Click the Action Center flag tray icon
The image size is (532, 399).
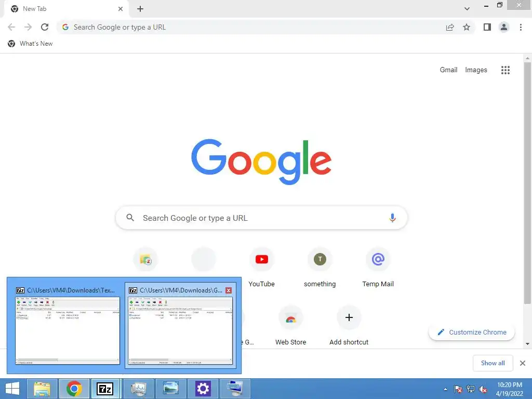tap(458, 389)
